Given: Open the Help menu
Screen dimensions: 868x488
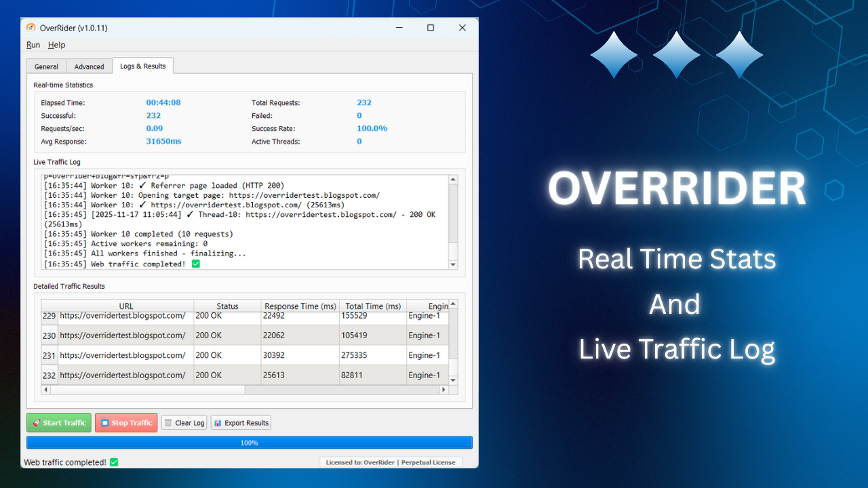Looking at the screenshot, I should coord(56,45).
